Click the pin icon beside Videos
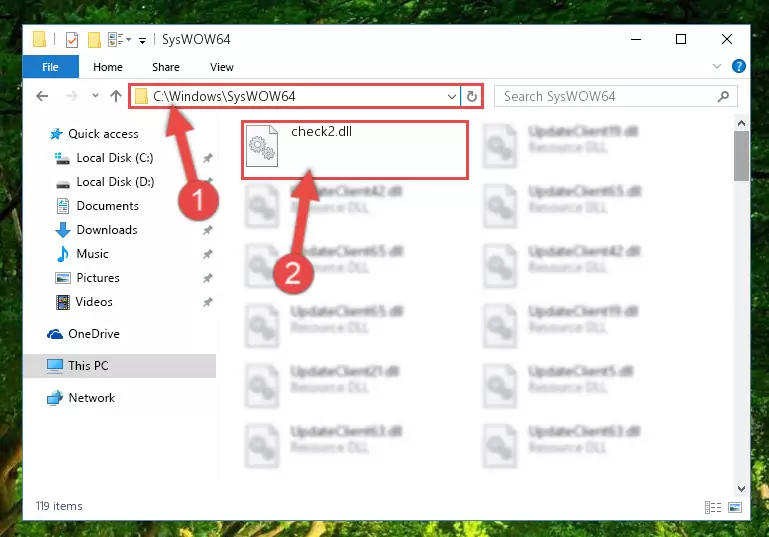 pyautogui.click(x=208, y=302)
